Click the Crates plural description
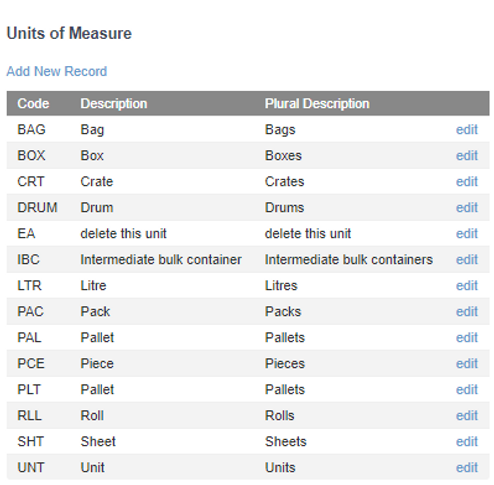This screenshot has height=485, width=494. click(x=284, y=181)
